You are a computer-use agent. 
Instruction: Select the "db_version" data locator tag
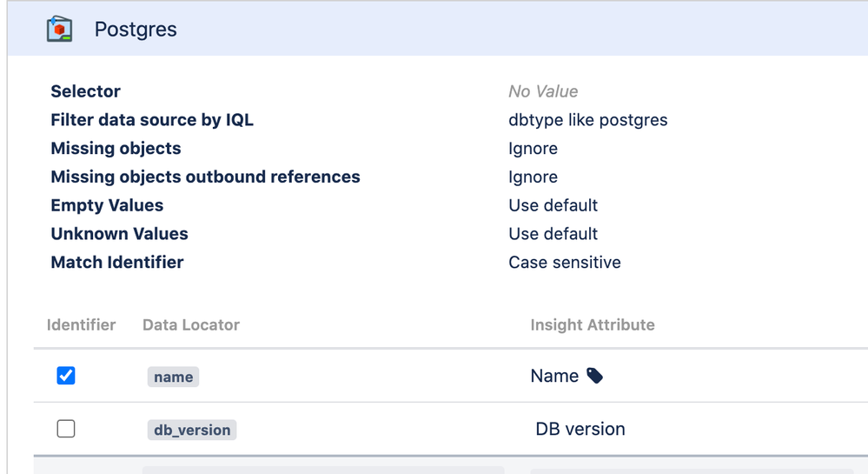(x=191, y=430)
